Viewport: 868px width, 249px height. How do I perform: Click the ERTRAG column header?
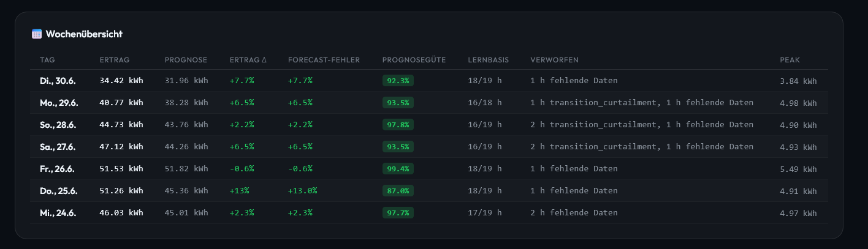115,60
